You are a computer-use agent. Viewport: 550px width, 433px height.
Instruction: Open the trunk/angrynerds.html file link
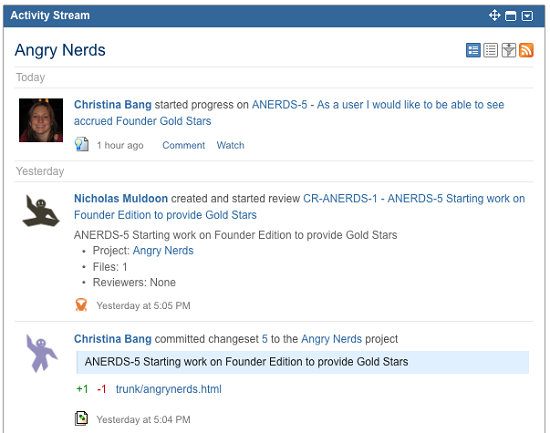169,389
